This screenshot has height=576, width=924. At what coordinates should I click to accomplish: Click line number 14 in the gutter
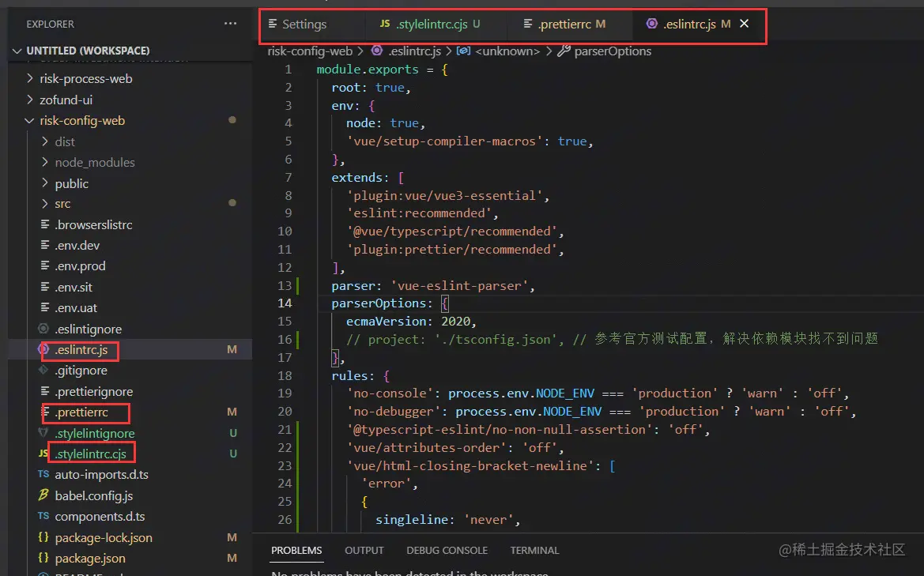284,303
